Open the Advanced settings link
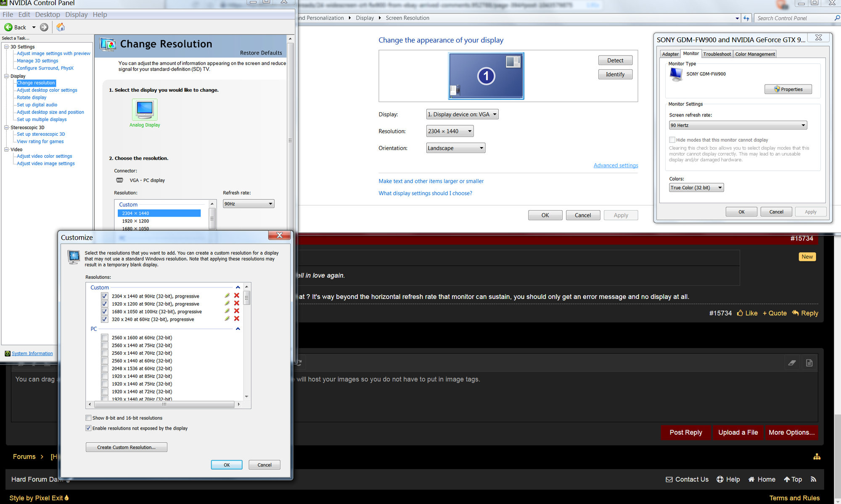Image resolution: width=841 pixels, height=504 pixels. tap(616, 166)
